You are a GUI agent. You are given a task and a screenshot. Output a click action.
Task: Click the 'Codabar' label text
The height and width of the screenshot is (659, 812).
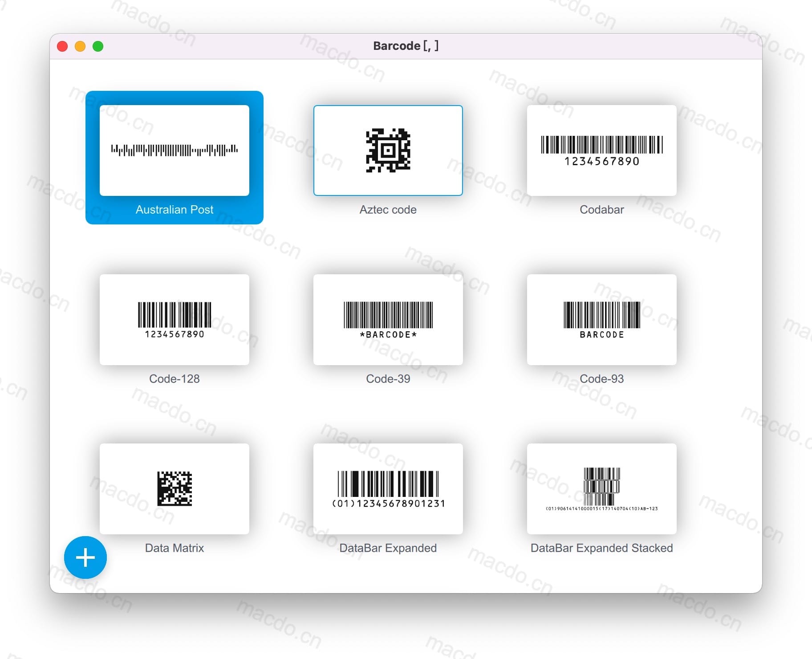point(602,210)
